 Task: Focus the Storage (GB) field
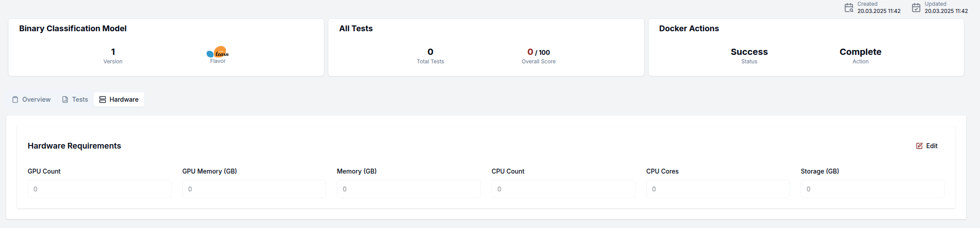(872, 189)
